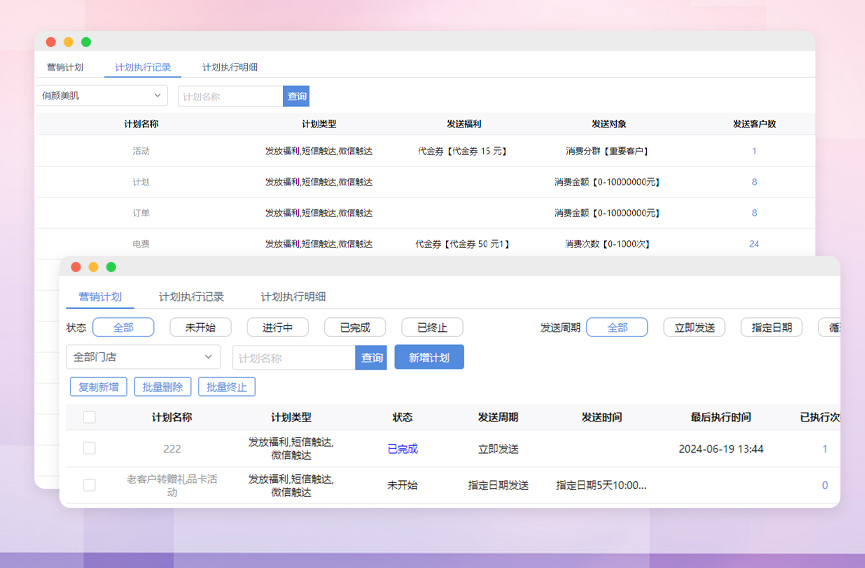This screenshot has height=568, width=865.
Task: Tick the checkbox for 老客户转赠礼品卡活动 row
Action: click(x=89, y=485)
